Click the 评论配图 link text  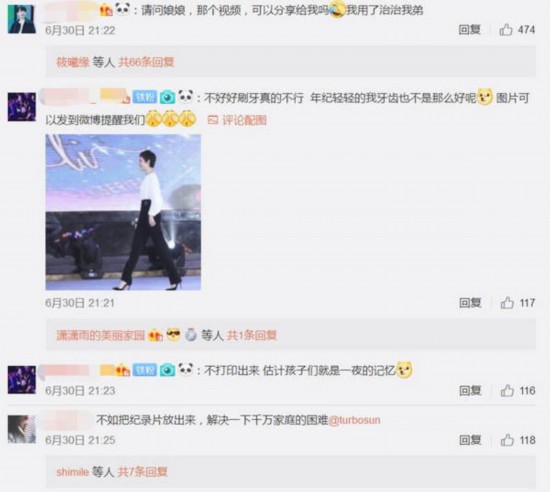coord(244,120)
